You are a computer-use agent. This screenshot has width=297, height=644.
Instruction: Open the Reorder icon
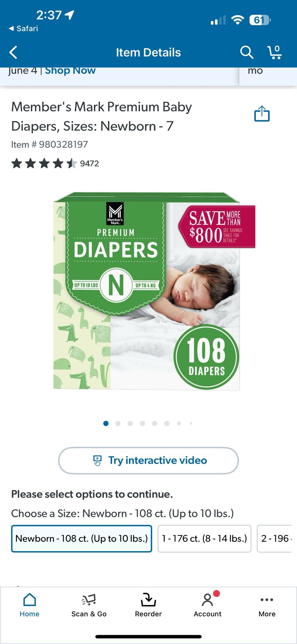148,605
